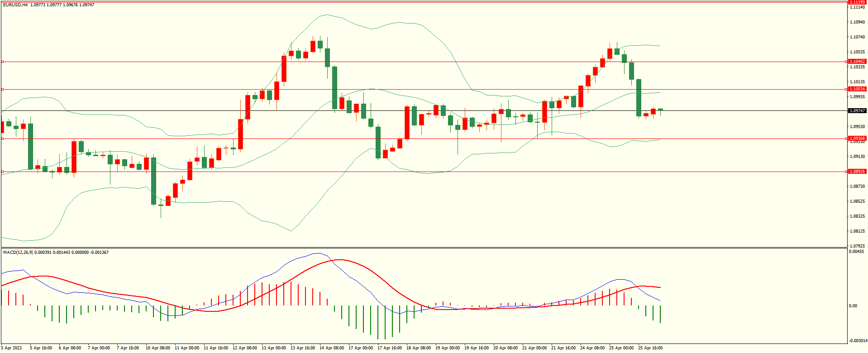
Task: Click the 1.07925 price axis value
Action: point(858,246)
